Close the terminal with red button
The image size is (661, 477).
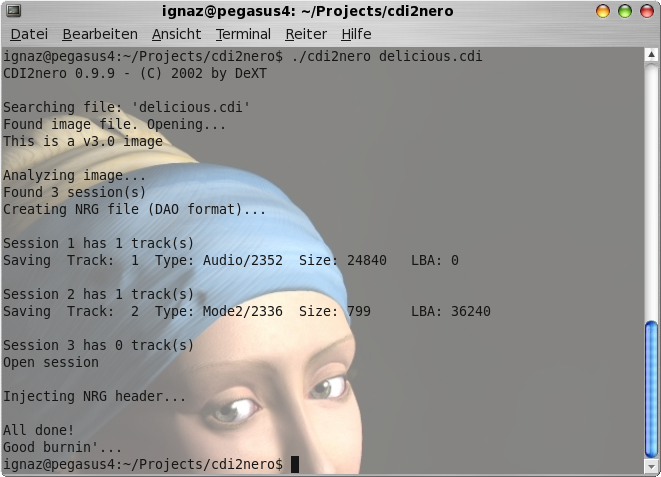pyautogui.click(x=647, y=11)
